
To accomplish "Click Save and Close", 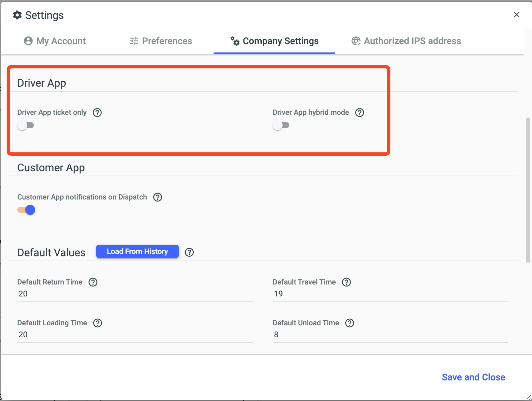I will click(x=473, y=377).
